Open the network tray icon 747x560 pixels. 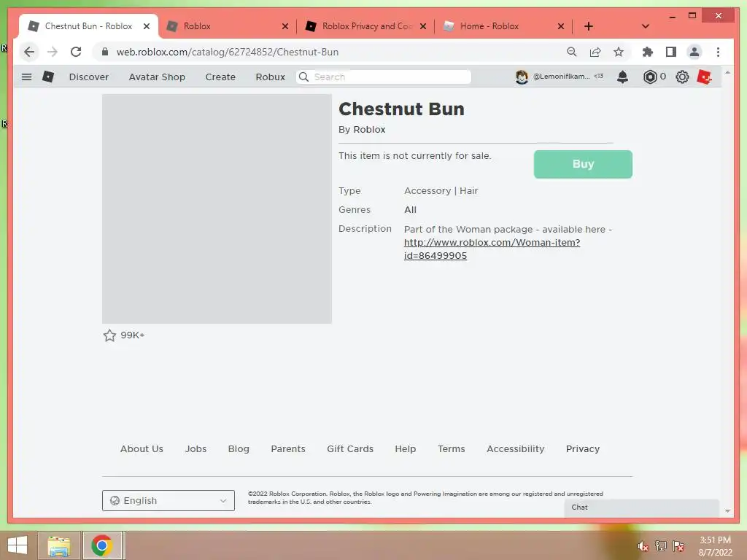pyautogui.click(x=661, y=546)
